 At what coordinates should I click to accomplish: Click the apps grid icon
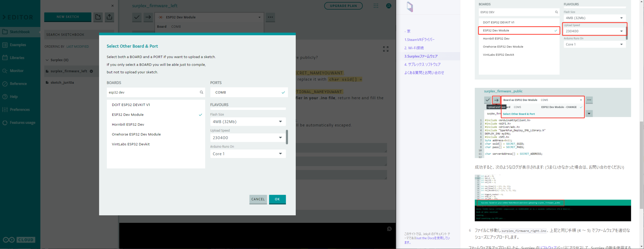click(376, 6)
